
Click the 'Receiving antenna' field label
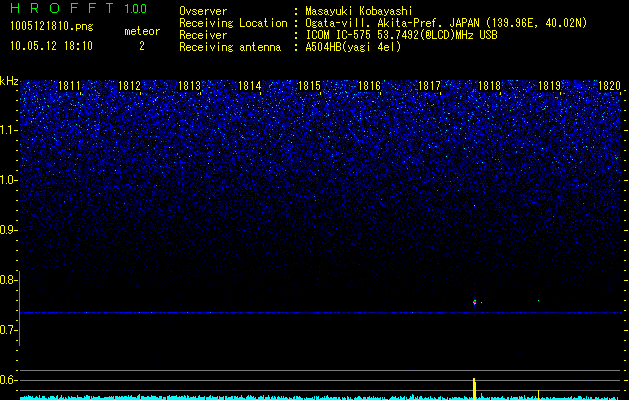(230, 47)
